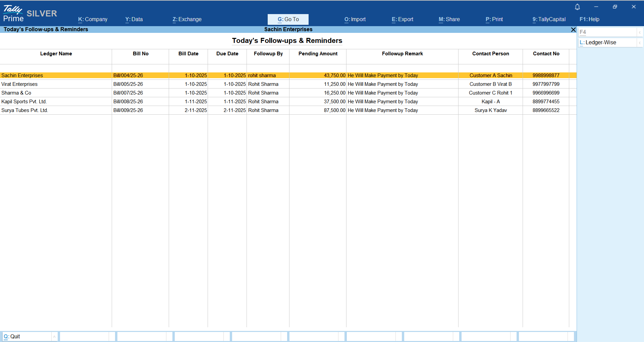This screenshot has width=644, height=342.
Task: Open the Y: Data menu
Action: [x=134, y=19]
